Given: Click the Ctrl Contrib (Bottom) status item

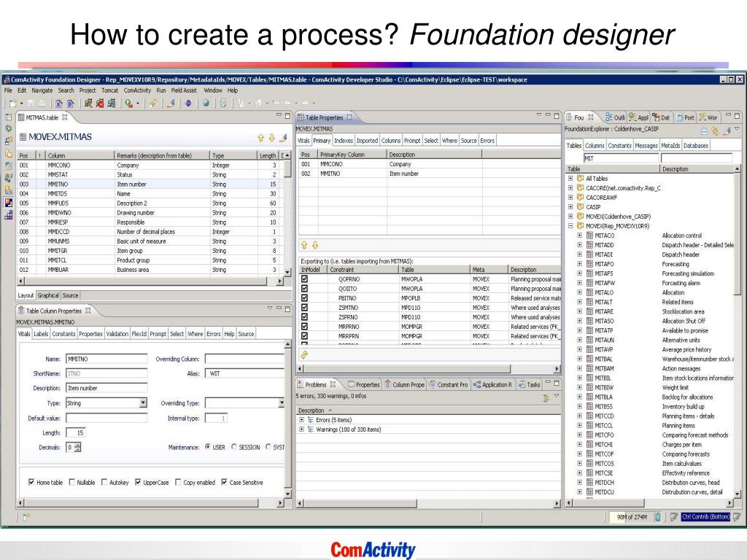Looking at the screenshot, I should [705, 517].
